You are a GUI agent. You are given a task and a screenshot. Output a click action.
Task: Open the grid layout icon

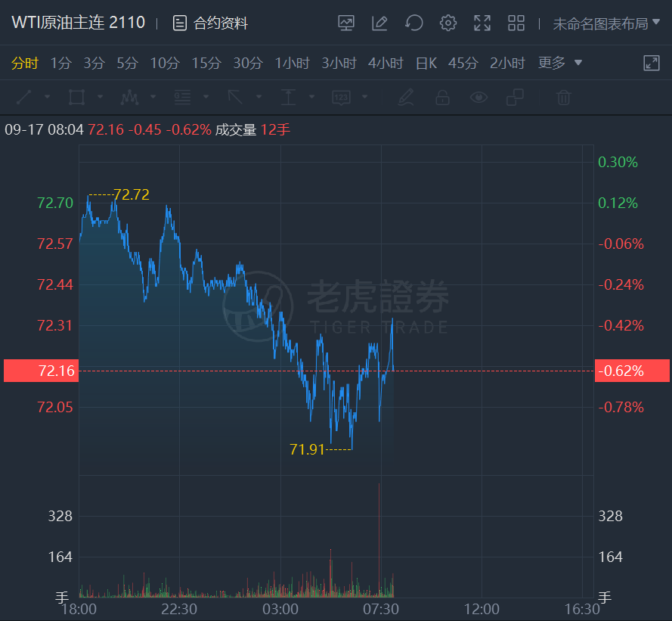pyautogui.click(x=516, y=23)
